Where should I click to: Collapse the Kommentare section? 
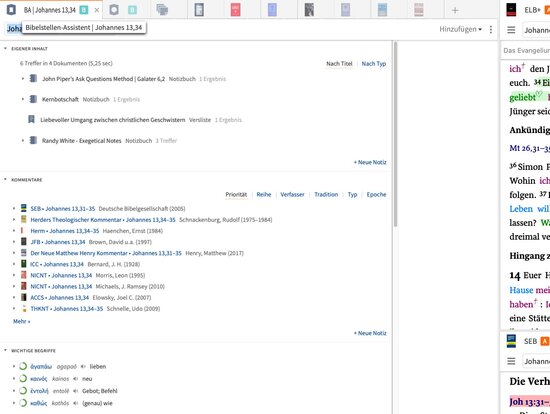click(5, 179)
